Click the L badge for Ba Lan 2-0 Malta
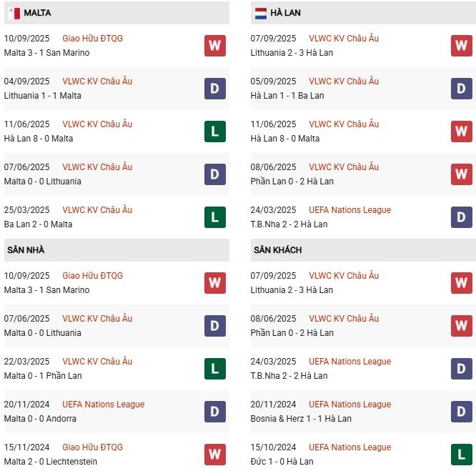The image size is (476, 471). [x=214, y=217]
